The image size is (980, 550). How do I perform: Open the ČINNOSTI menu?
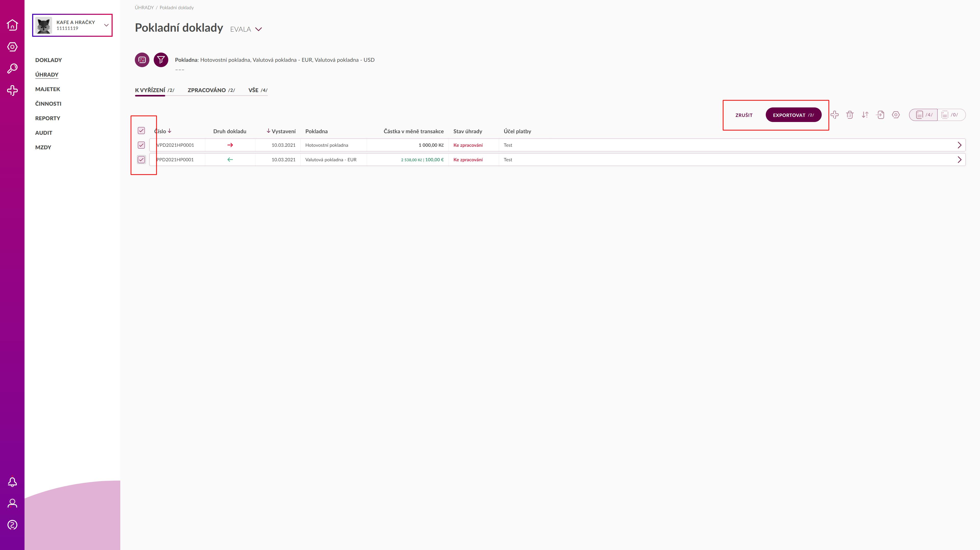[48, 103]
